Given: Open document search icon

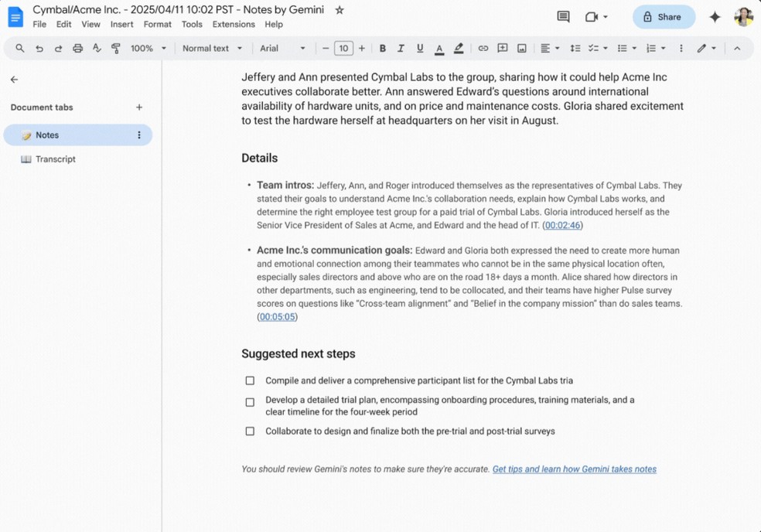Looking at the screenshot, I should tap(19, 48).
